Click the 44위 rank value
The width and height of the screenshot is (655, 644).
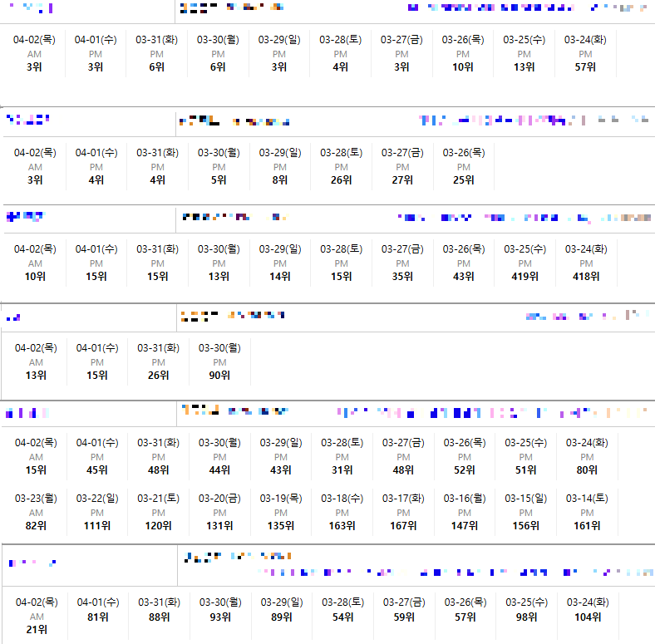pos(219,470)
